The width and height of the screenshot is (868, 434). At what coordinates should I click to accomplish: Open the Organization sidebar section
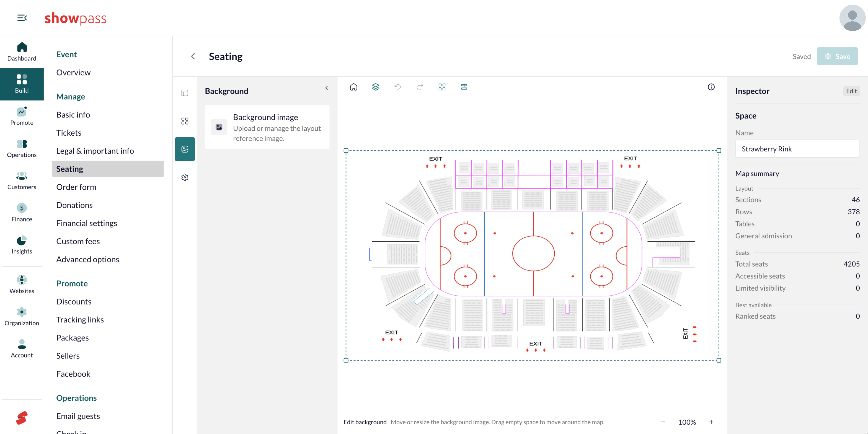point(22,317)
